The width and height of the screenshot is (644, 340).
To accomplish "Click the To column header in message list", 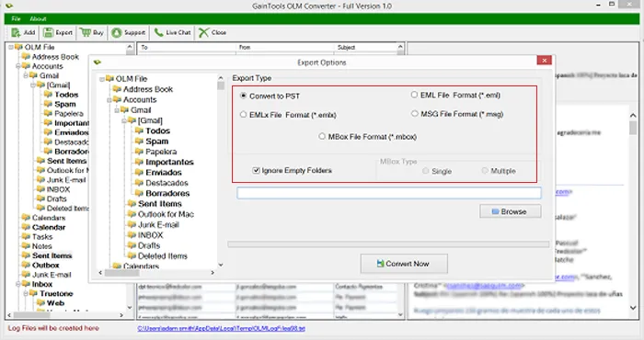I will (x=187, y=47).
